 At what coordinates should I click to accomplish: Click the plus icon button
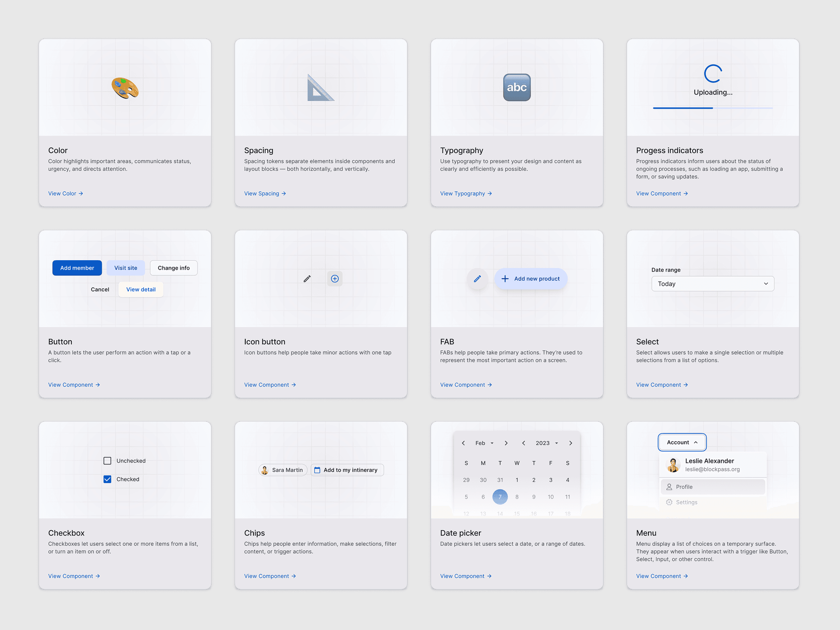pos(335,278)
